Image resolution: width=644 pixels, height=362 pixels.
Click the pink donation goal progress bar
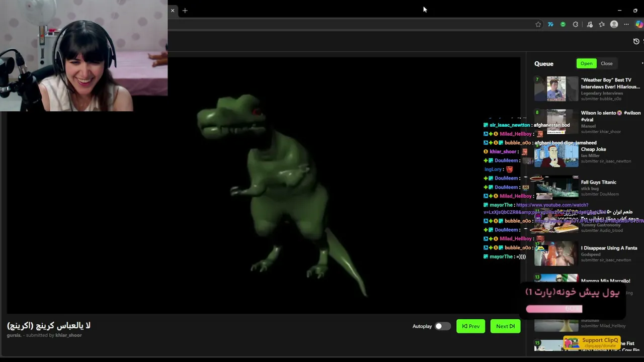[x=554, y=309]
